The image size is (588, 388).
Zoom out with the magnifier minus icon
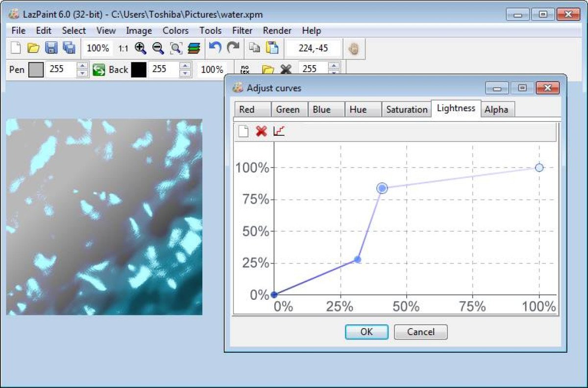[x=158, y=48]
